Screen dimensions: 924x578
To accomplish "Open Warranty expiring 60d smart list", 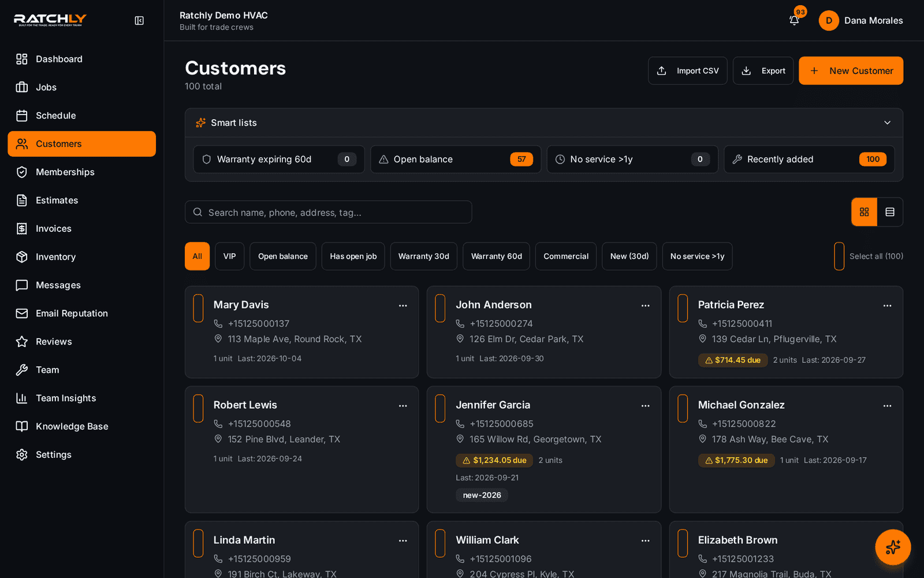I will tap(279, 159).
